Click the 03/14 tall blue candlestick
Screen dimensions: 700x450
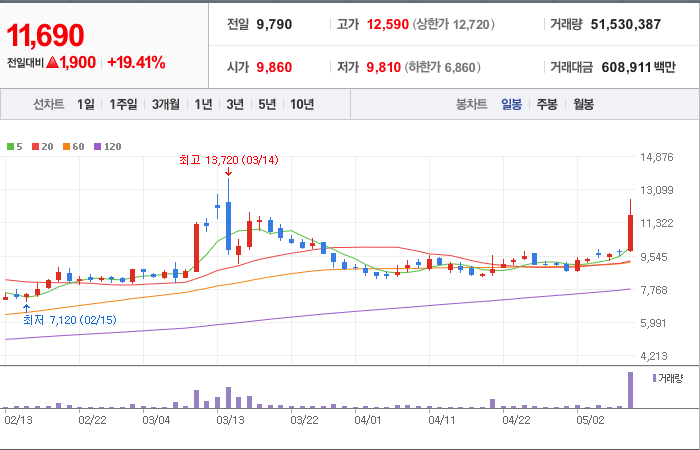(228, 225)
